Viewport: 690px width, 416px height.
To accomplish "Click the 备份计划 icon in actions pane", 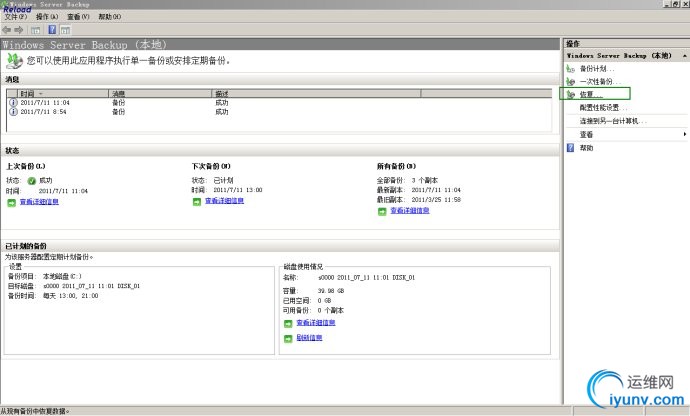I will (x=571, y=69).
